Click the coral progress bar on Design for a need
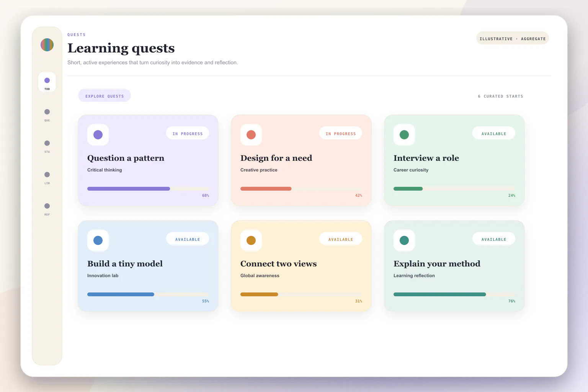Viewport: 588px width, 392px height. click(301, 189)
